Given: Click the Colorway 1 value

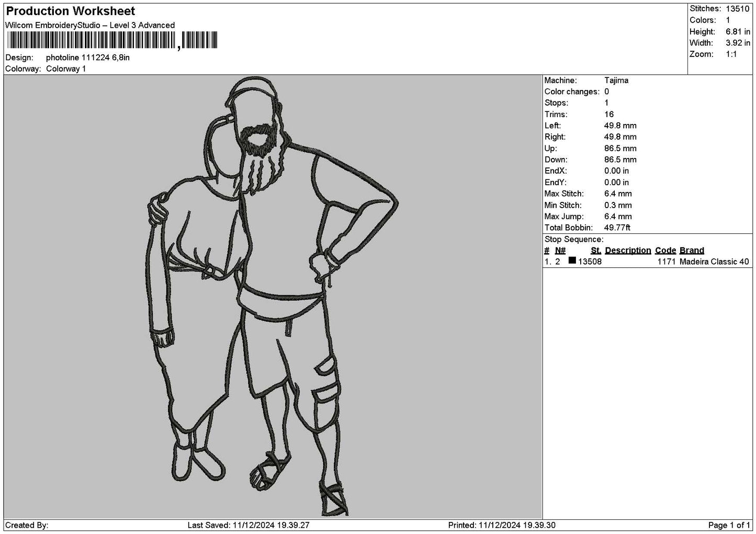Looking at the screenshot, I should tap(66, 69).
